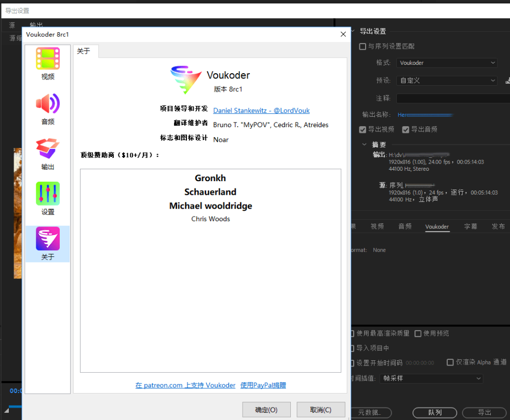510x420 pixels.
Task: Switch to the 视频 tab in export panel
Action: click(377, 226)
